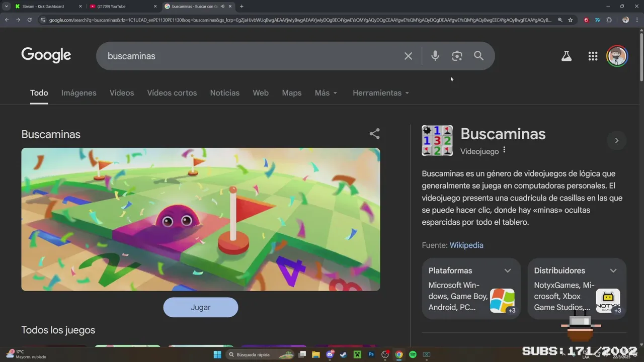Go back to the previous page
This screenshot has height=362, width=644.
(x=7, y=20)
